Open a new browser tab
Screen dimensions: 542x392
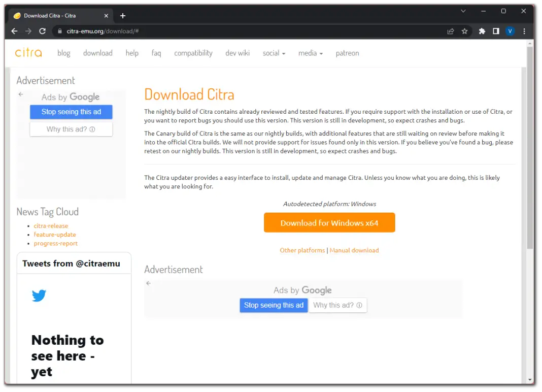pyautogui.click(x=123, y=16)
